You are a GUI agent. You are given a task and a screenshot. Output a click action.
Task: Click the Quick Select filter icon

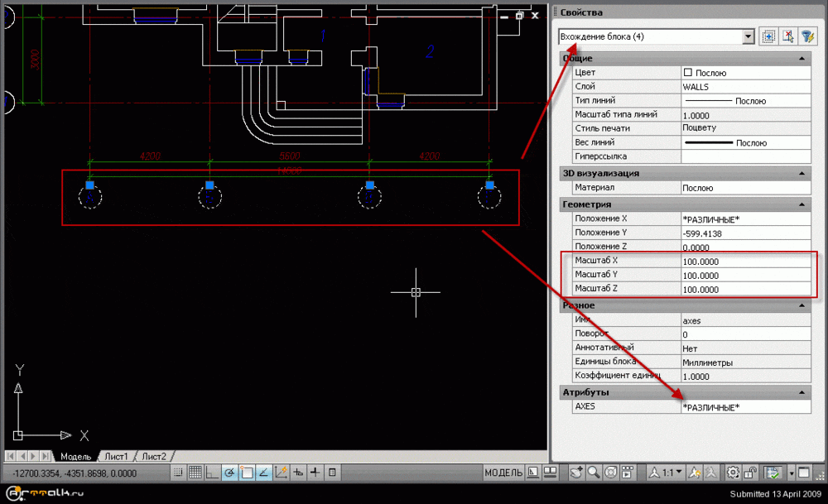point(806,36)
